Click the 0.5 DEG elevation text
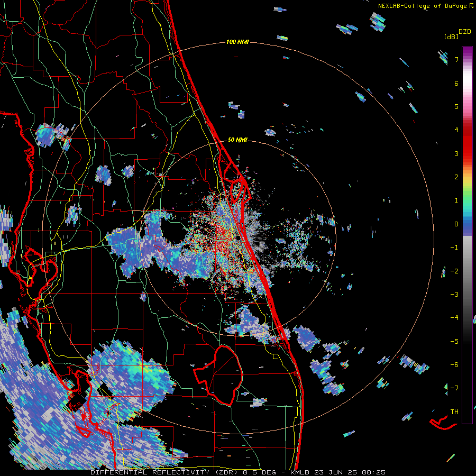 click(260, 472)
